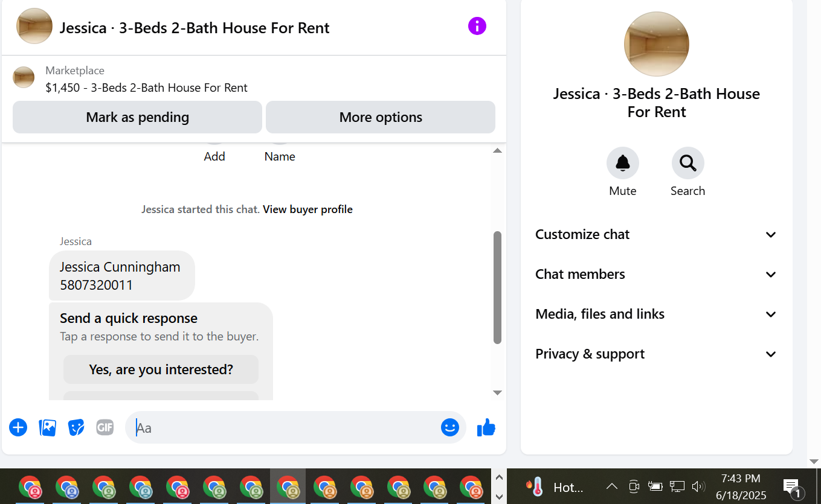This screenshot has height=504, width=821.
Task: Click the side panel title "Jessica · 3-Beds 2-Bath House For Rent"
Action: [x=657, y=103]
